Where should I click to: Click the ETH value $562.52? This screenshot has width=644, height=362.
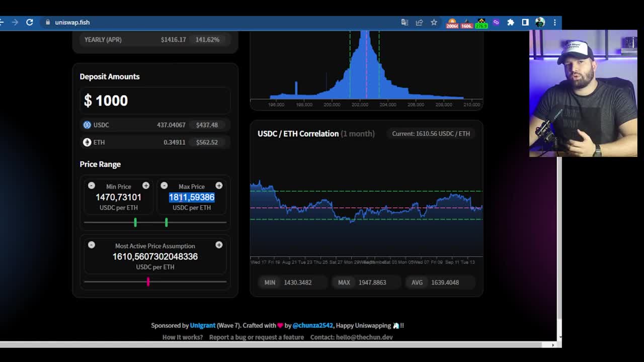(207, 142)
